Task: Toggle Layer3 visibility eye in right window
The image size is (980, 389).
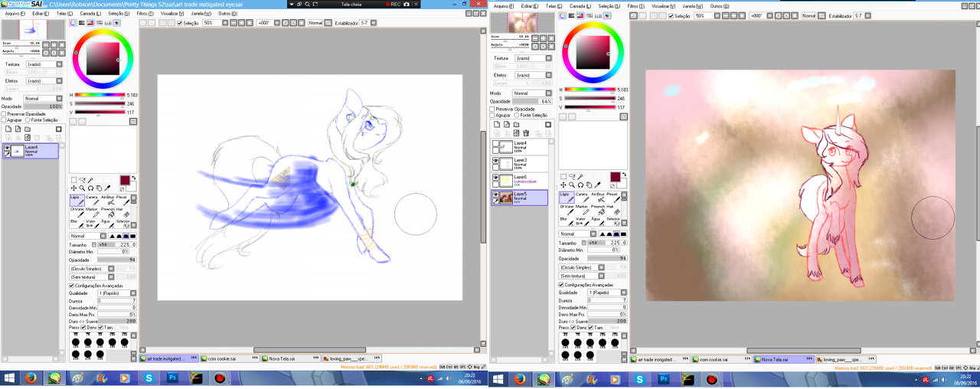Action: pos(495,161)
